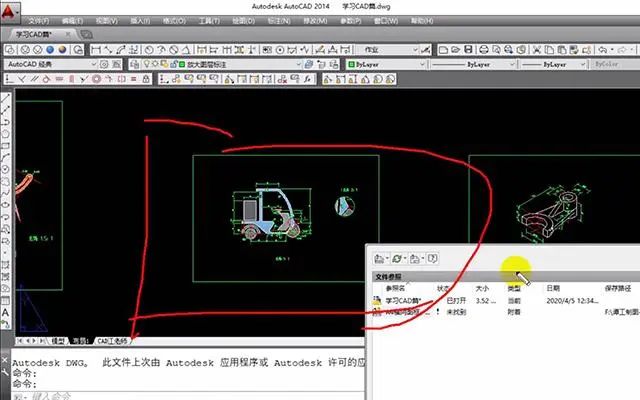Open the ByLayer color control dropdown
This screenshot has height=400, width=640.
422,64
